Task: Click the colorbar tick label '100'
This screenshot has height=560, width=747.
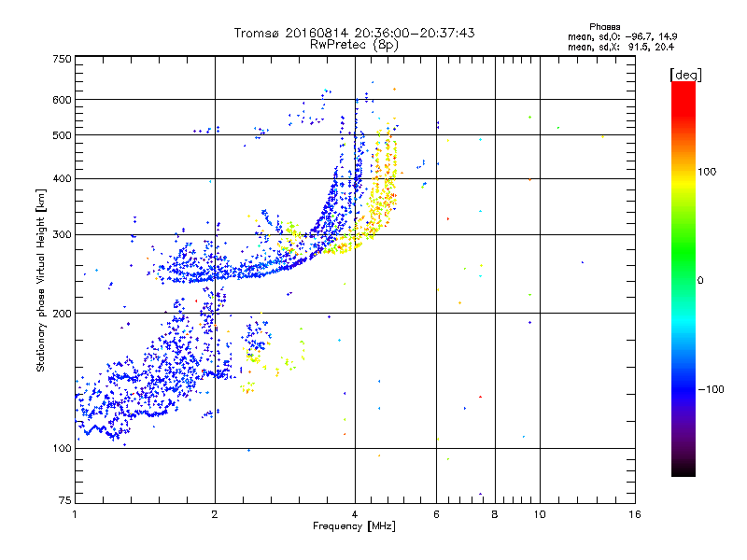Action: 707,172
